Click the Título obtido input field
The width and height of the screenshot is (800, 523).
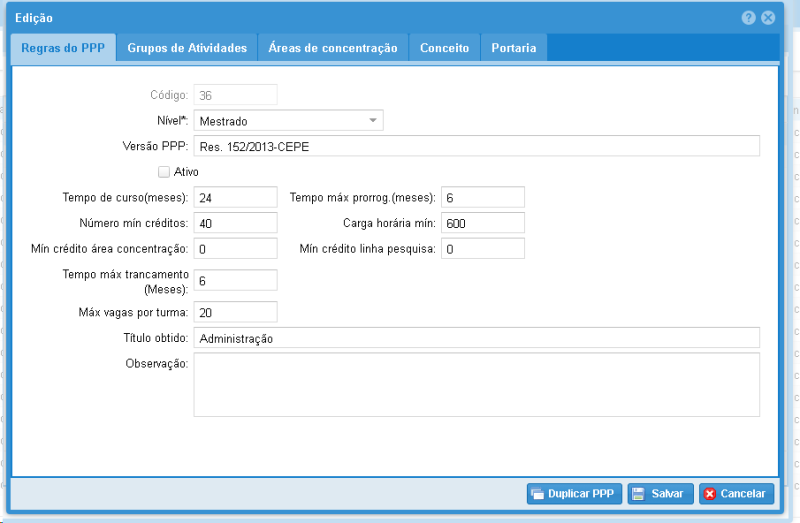(x=476, y=339)
